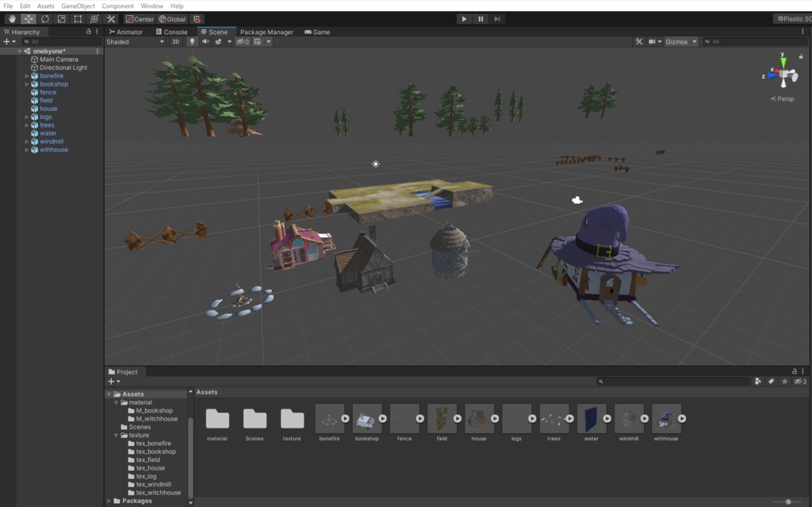Click the Scene view search field
Viewport: 812px width, 507px height.
coord(753,41)
